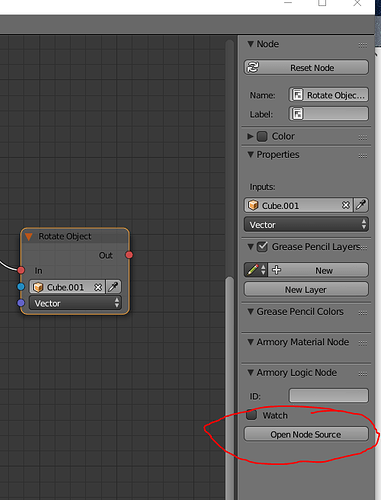Image resolution: width=381 pixels, height=500 pixels.
Task: Collapse the Properties panel triangle
Action: [250, 154]
